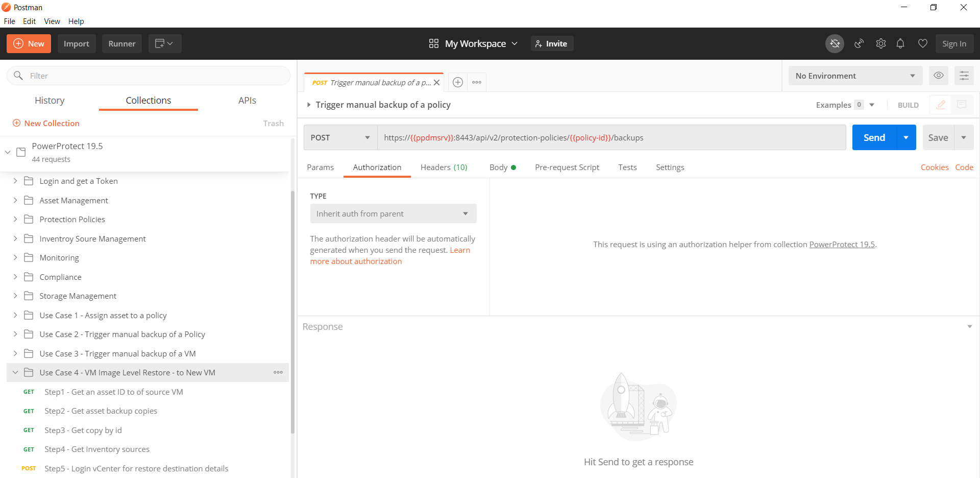The width and height of the screenshot is (980, 478).
Task: Open options for Use Case 4 folder
Action: point(278,372)
